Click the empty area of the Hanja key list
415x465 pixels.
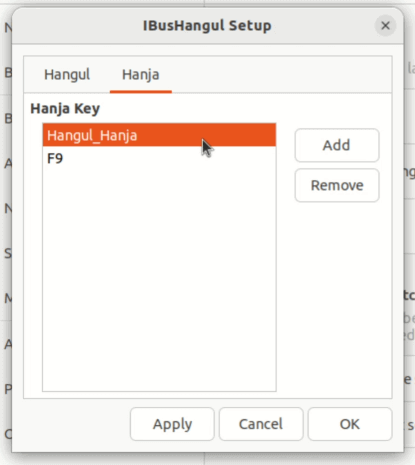tap(159, 280)
